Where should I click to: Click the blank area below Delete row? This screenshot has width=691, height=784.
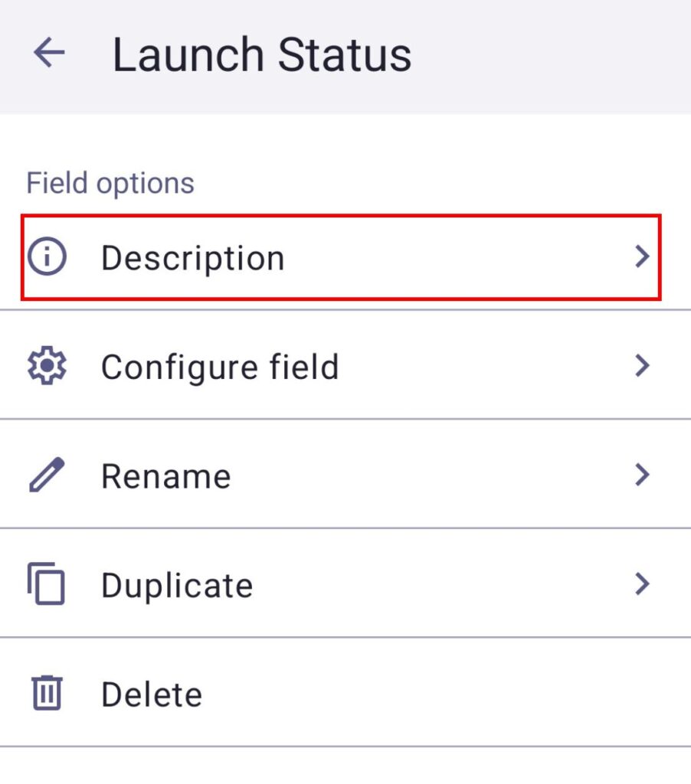(345, 766)
